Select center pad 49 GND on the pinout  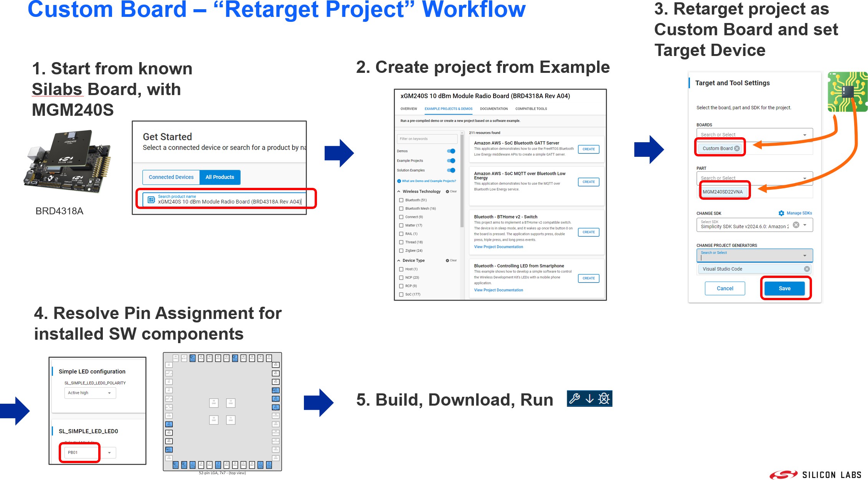[x=214, y=403]
